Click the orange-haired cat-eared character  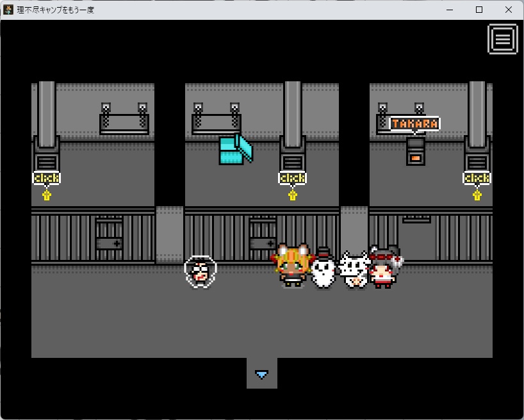click(293, 266)
